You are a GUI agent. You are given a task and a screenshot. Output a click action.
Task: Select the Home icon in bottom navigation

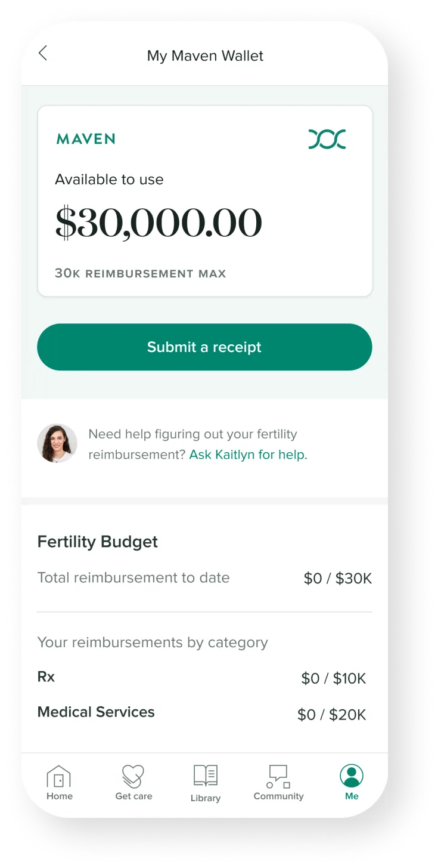coord(59,781)
